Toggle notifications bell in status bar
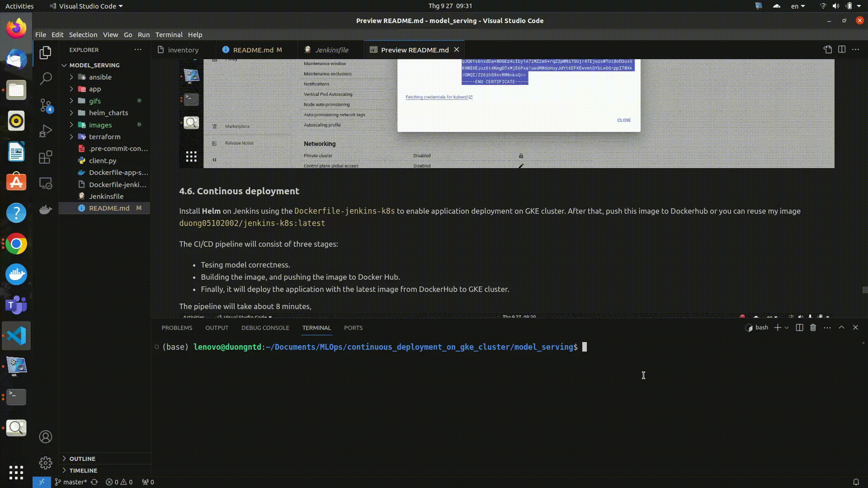Viewport: 868px width, 488px height. click(x=855, y=482)
